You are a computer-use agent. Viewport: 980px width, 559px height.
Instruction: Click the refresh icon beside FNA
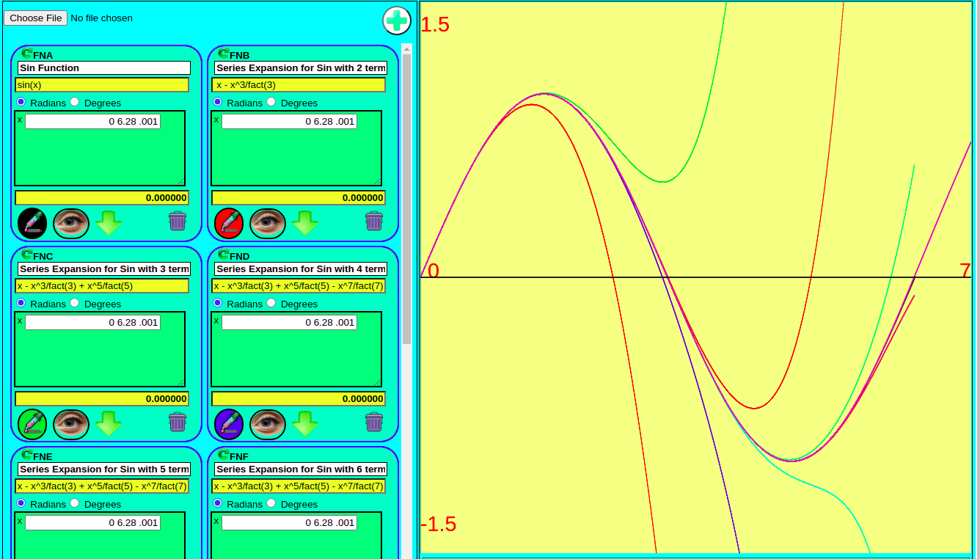27,54
